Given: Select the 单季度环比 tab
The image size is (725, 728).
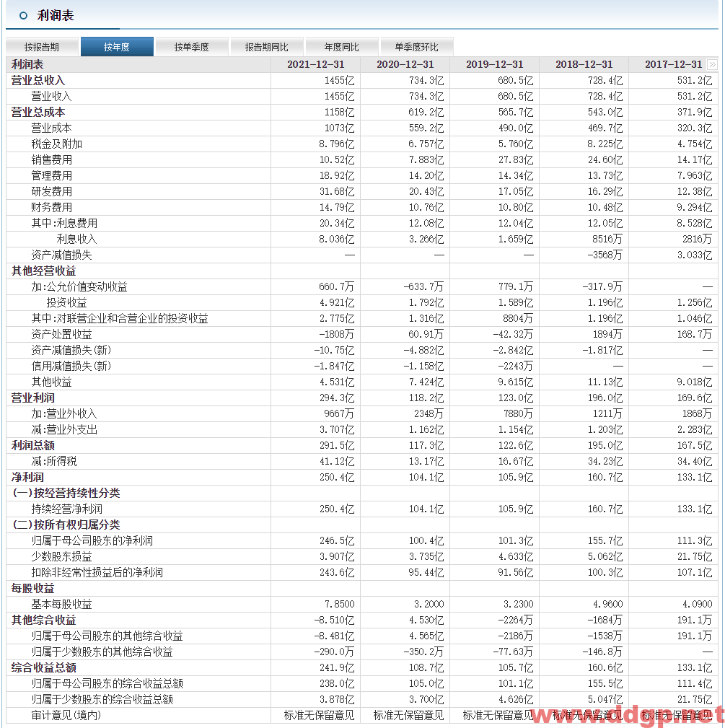Looking at the screenshot, I should click(x=417, y=47).
